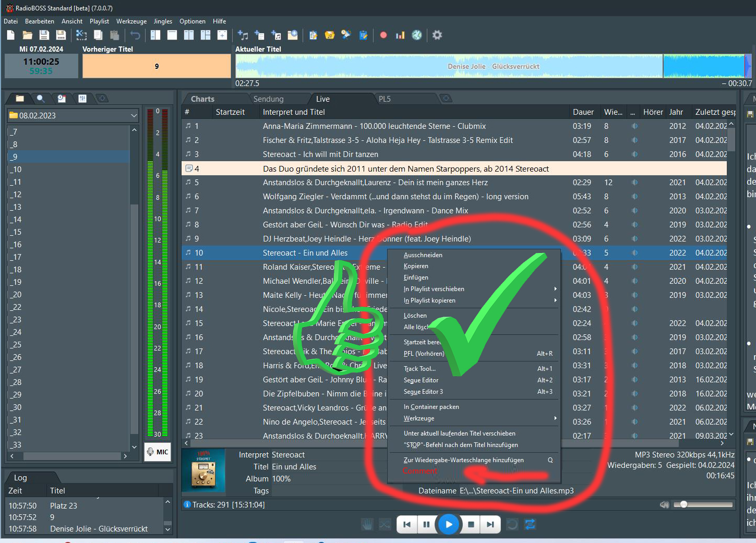Click the open folder toolbar icon
Viewport: 756px width, 543px height.
[x=27, y=35]
